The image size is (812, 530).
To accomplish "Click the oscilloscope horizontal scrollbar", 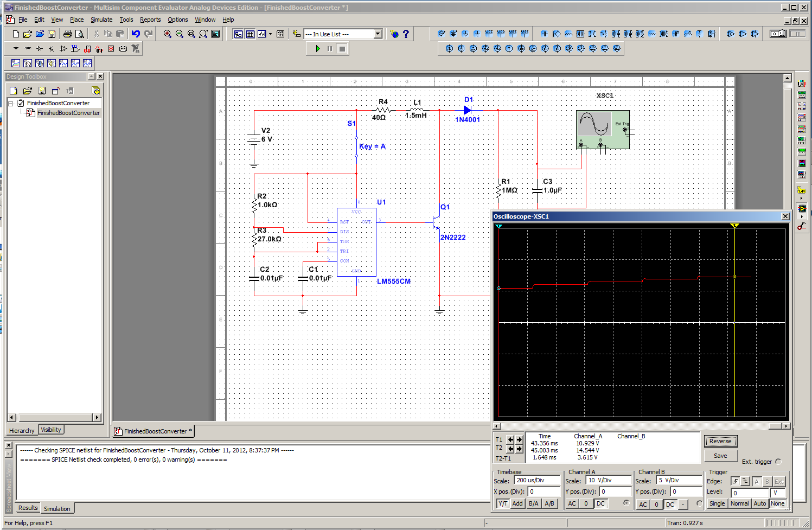I will click(x=641, y=426).
